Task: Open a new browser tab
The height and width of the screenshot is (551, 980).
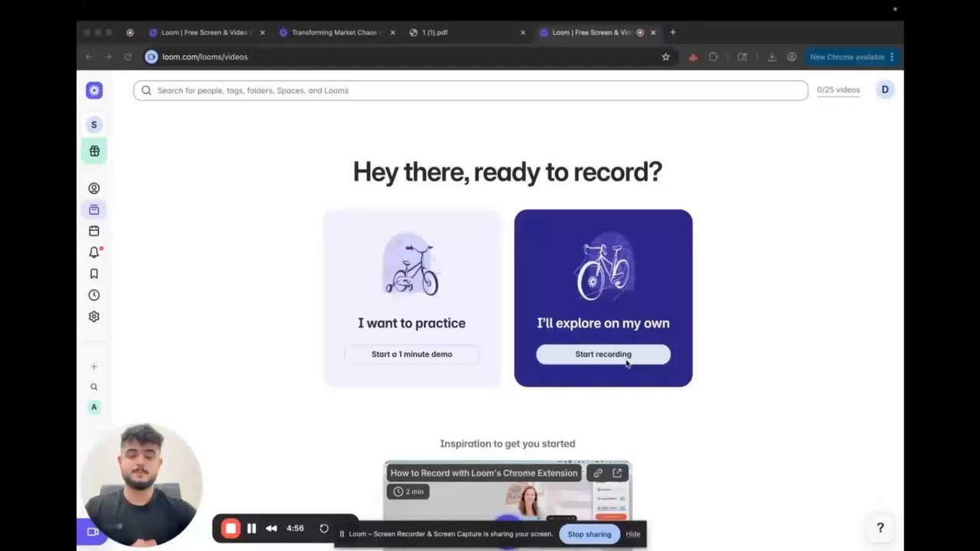Action: tap(673, 32)
